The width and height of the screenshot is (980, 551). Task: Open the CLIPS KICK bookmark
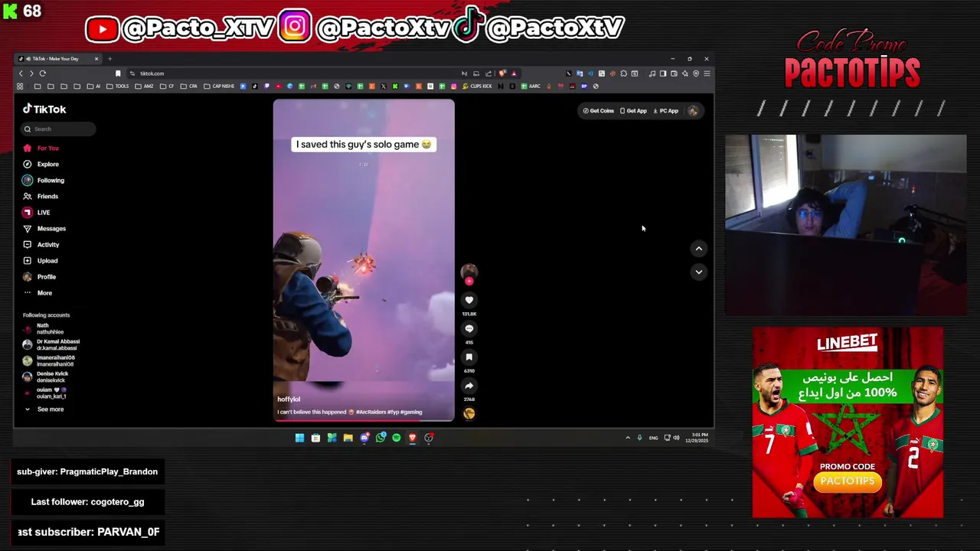(478, 86)
